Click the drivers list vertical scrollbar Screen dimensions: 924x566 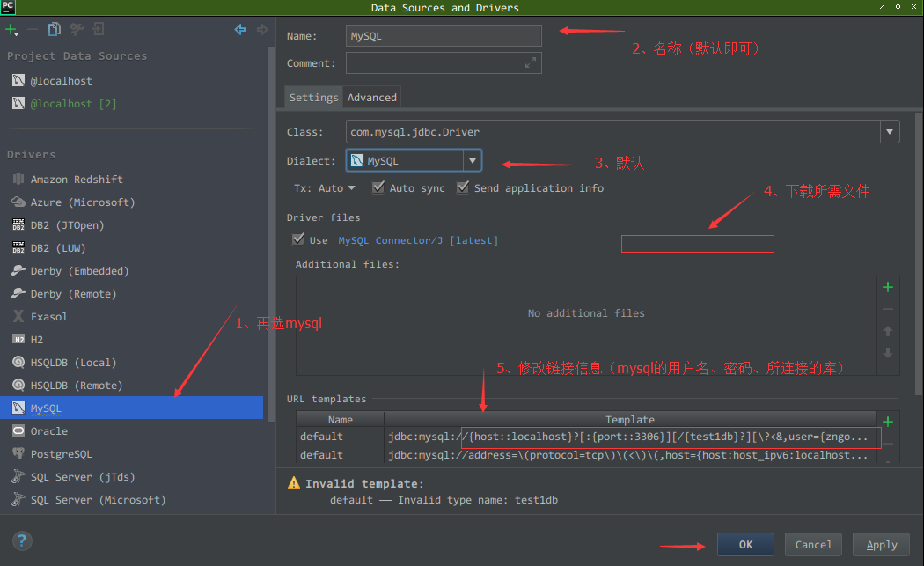(271, 235)
